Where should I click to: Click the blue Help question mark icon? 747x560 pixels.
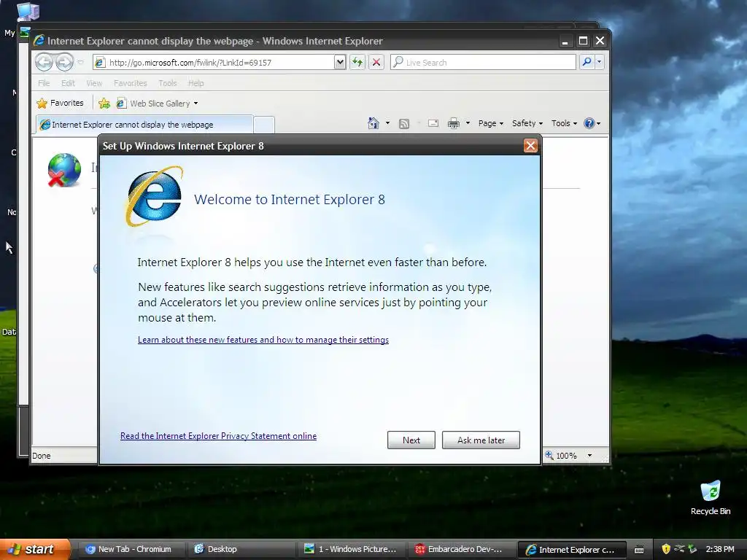[x=589, y=123]
